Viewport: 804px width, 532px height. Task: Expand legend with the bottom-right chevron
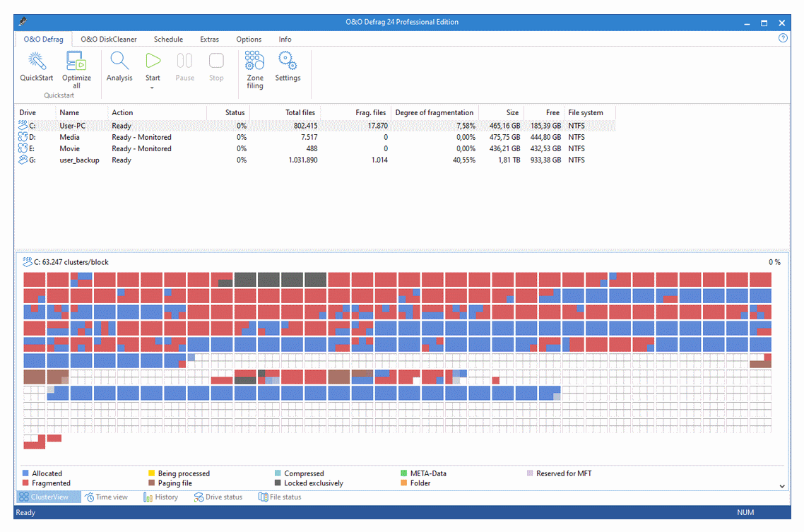pyautogui.click(x=782, y=486)
